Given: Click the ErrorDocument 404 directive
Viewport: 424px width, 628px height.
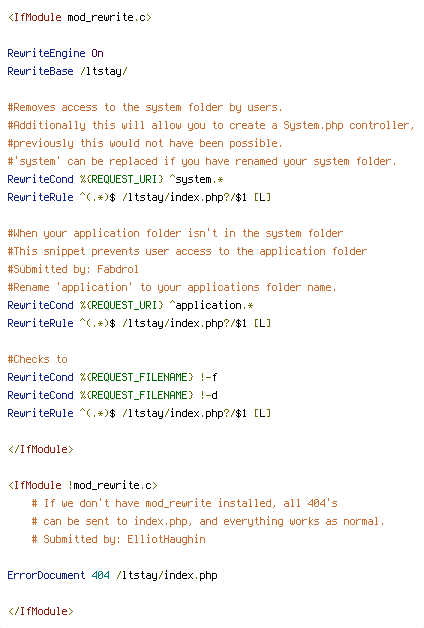Looking at the screenshot, I should (x=113, y=576).
